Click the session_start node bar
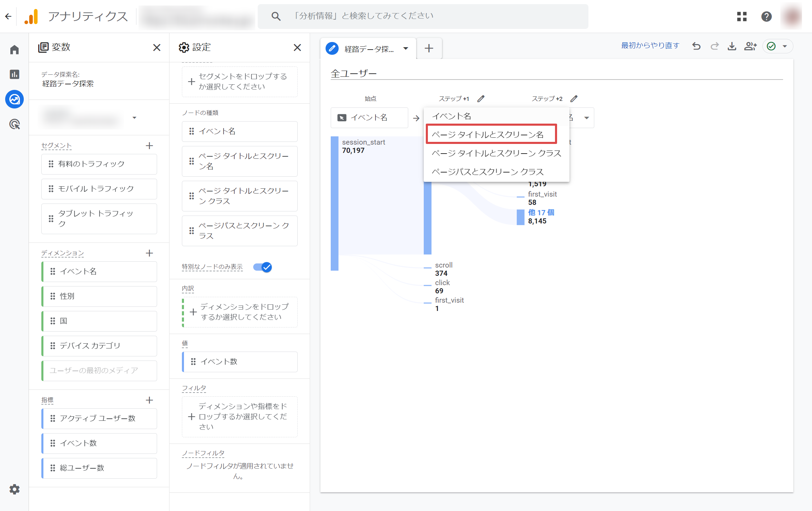Viewport: 812px width, 511px height. [x=335, y=204]
